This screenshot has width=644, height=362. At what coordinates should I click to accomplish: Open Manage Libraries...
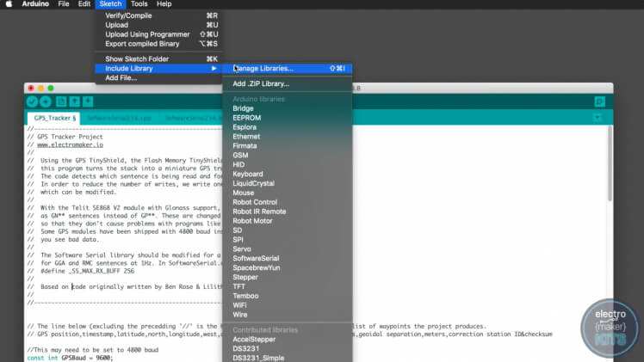287,69
